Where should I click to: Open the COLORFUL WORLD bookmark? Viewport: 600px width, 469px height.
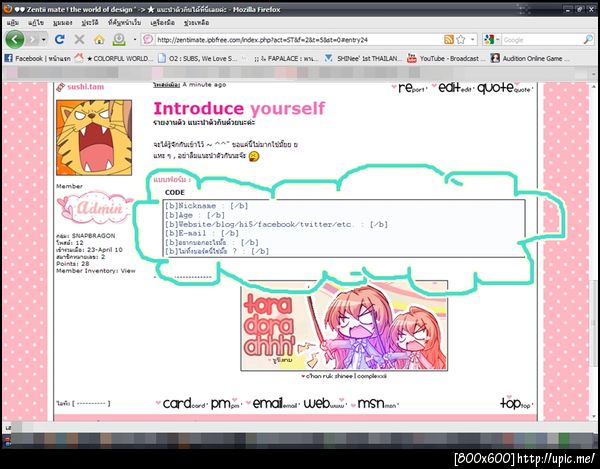[x=114, y=59]
